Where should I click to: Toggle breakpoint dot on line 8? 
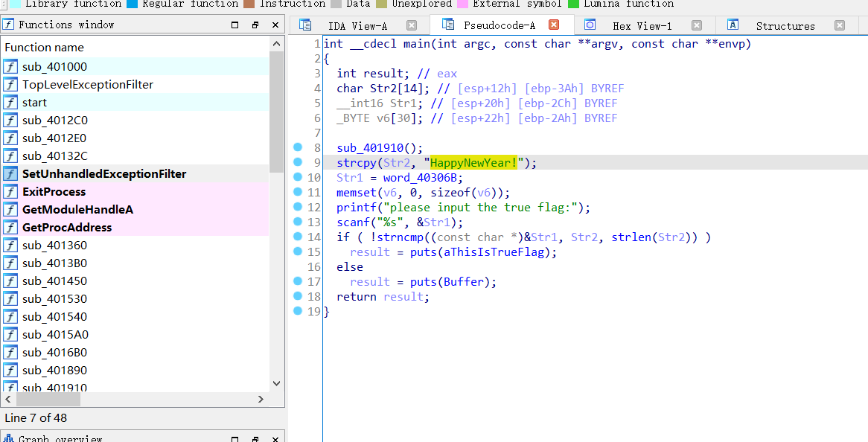point(298,147)
